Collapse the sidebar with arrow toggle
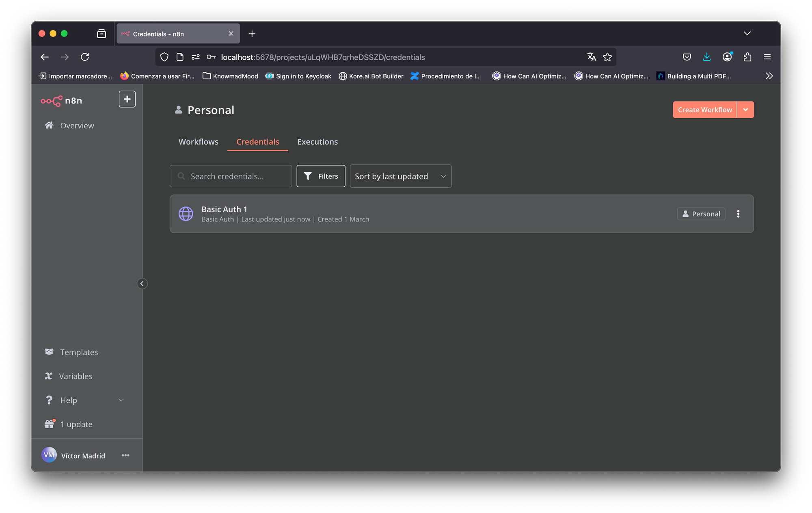The image size is (812, 513). (x=142, y=284)
